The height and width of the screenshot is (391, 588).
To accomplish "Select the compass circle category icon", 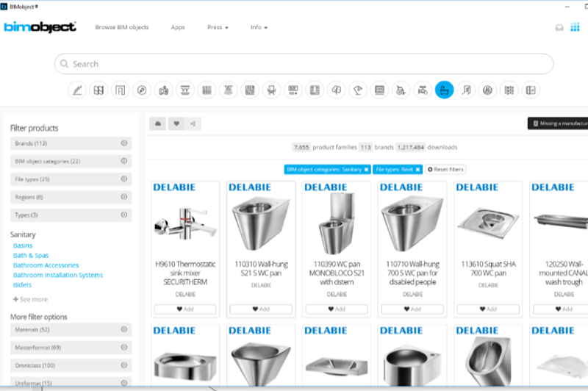I will pos(142,90).
